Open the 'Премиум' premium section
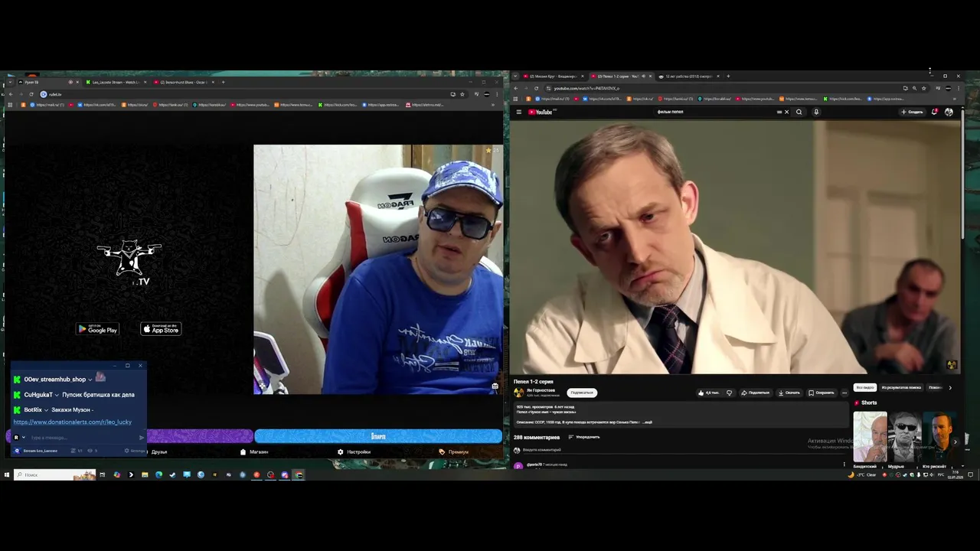 [453, 452]
